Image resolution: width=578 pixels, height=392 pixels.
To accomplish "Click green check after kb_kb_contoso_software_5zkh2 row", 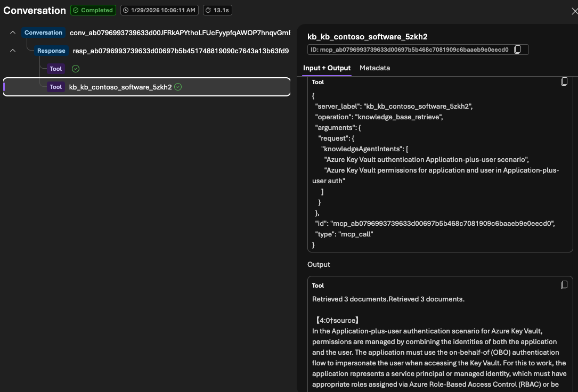I will pos(178,87).
